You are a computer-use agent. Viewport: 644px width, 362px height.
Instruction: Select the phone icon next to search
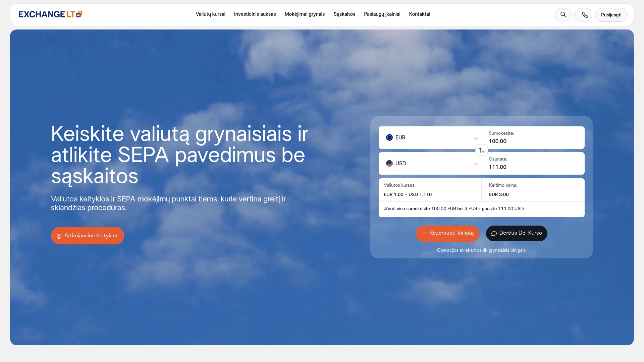click(584, 14)
